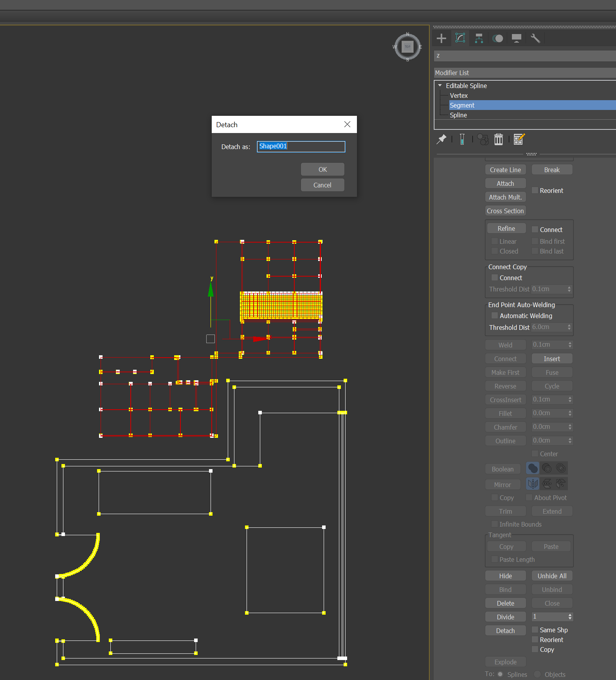Open the Modify command panel tab
Viewport: 616px width, 680px height.
click(460, 38)
